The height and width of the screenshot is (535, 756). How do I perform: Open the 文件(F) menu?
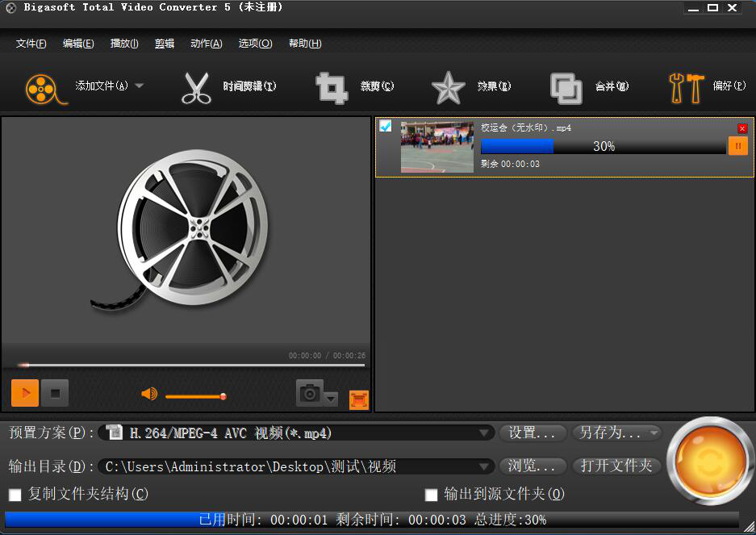coord(31,44)
